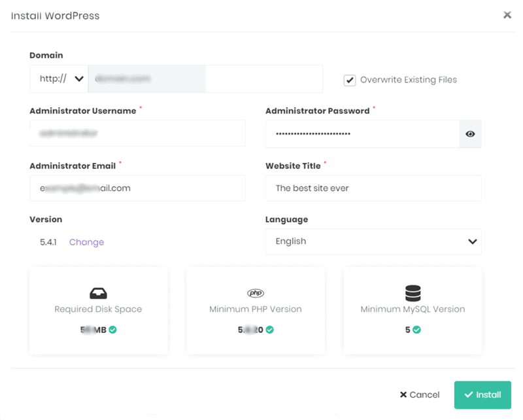Click the Website Title field

[x=373, y=188]
